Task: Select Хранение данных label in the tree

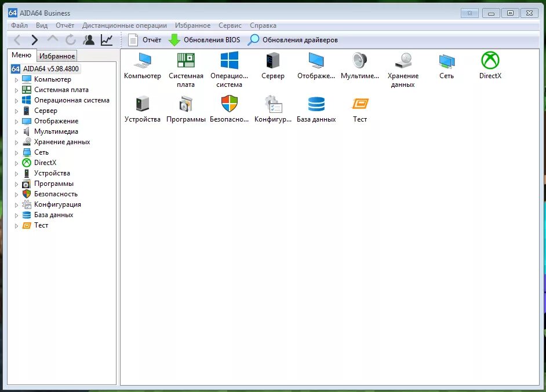Action: coord(62,142)
